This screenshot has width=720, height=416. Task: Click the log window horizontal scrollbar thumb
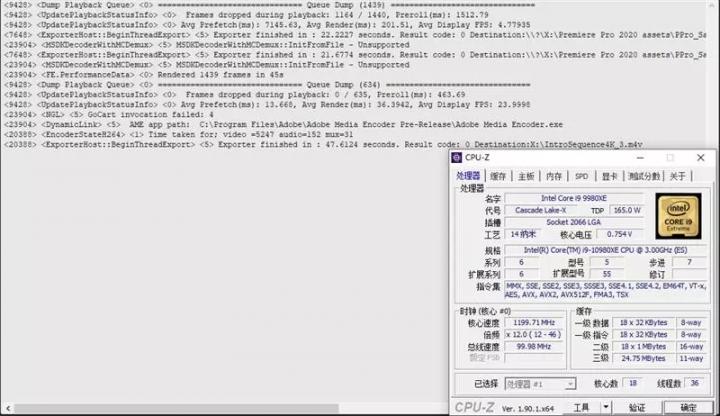176,408
